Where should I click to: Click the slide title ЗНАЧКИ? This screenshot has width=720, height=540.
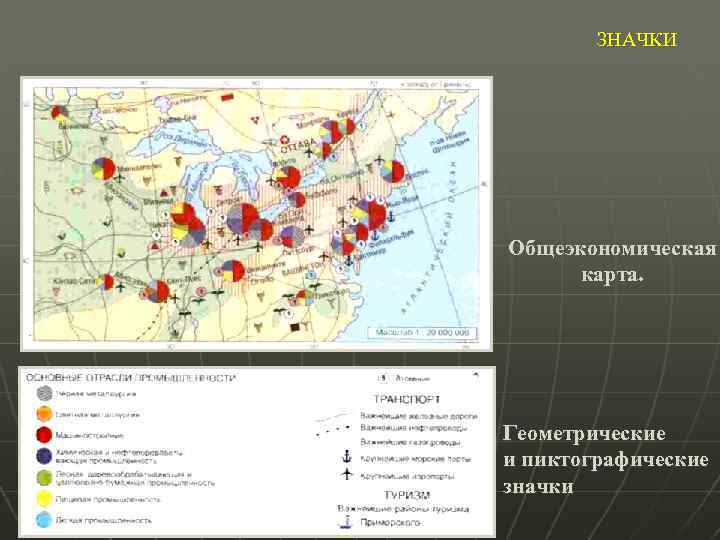click(x=636, y=39)
